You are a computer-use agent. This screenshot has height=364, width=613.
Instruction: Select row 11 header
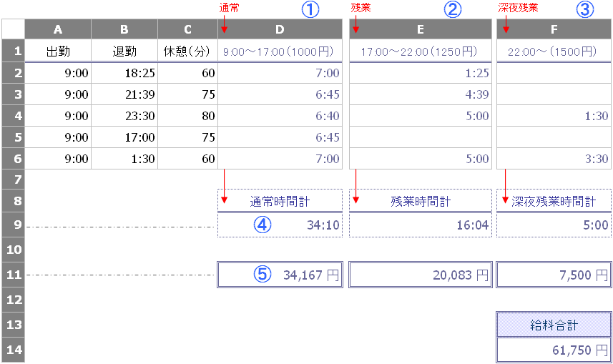click(14, 275)
